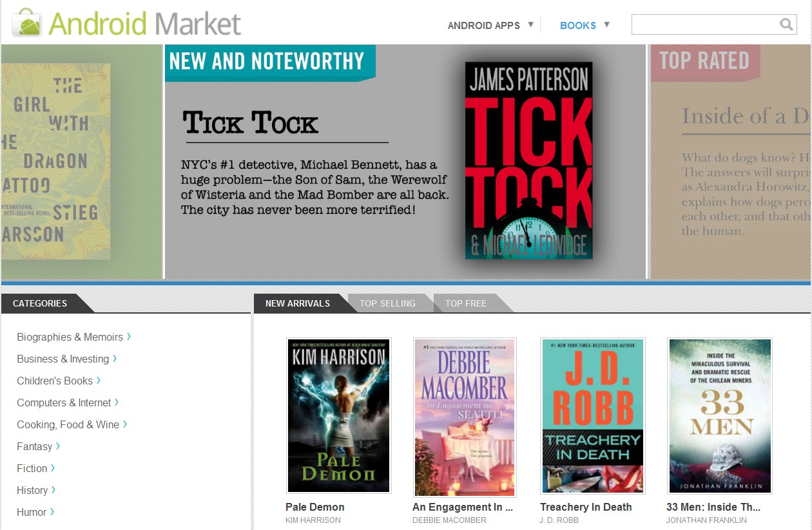Open the Pale Demon book cover

(x=338, y=416)
